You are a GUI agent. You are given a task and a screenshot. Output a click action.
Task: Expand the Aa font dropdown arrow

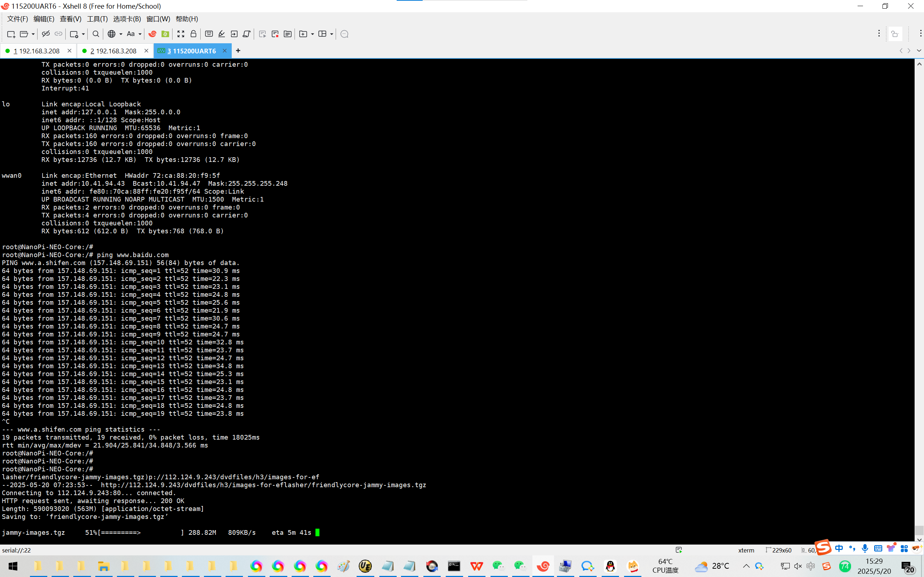140,34
